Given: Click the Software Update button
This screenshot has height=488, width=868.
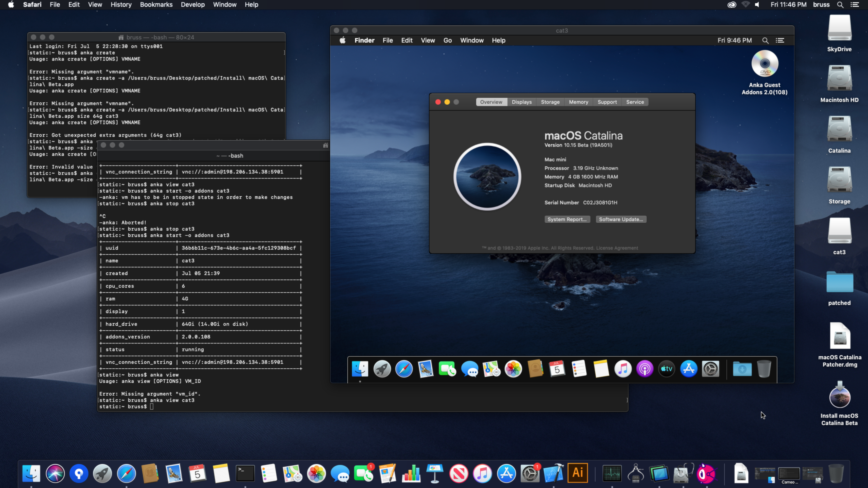Looking at the screenshot, I should [621, 219].
